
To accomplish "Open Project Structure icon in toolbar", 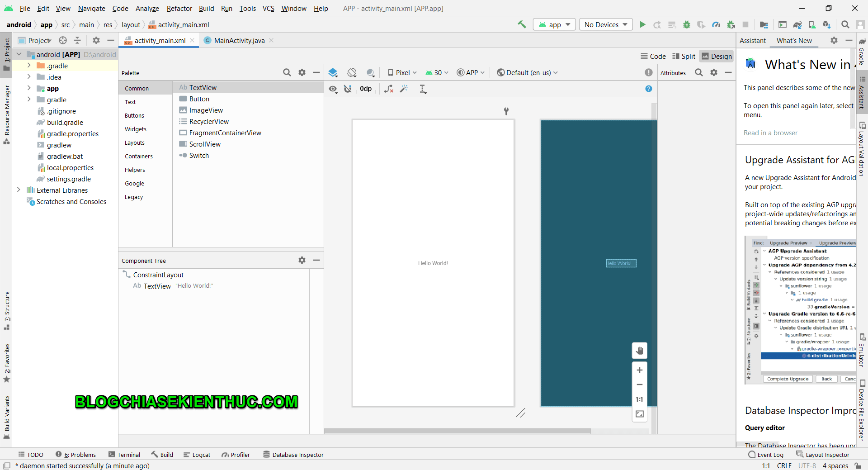I will 764,24.
